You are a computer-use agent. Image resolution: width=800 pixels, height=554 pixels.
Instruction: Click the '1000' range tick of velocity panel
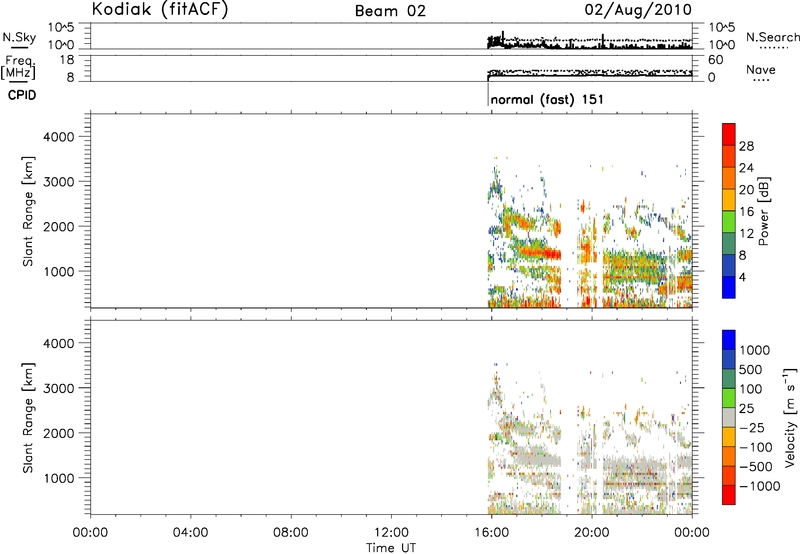click(x=59, y=478)
